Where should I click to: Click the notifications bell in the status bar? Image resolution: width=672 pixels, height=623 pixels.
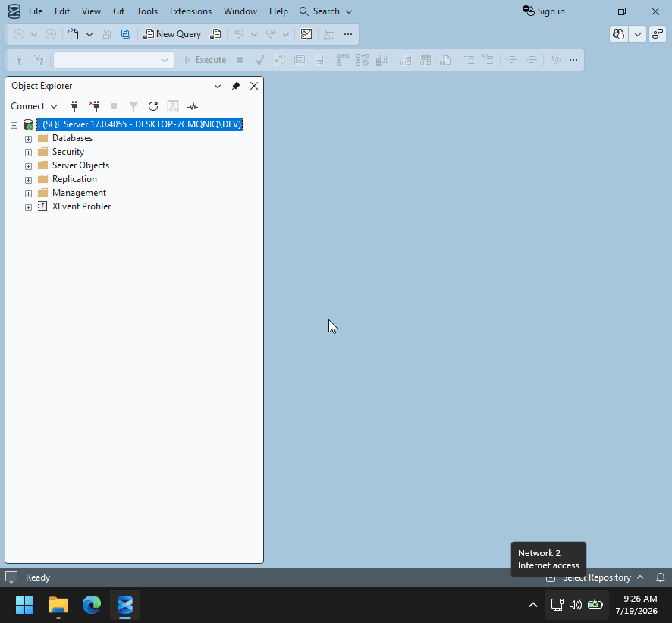pyautogui.click(x=661, y=577)
